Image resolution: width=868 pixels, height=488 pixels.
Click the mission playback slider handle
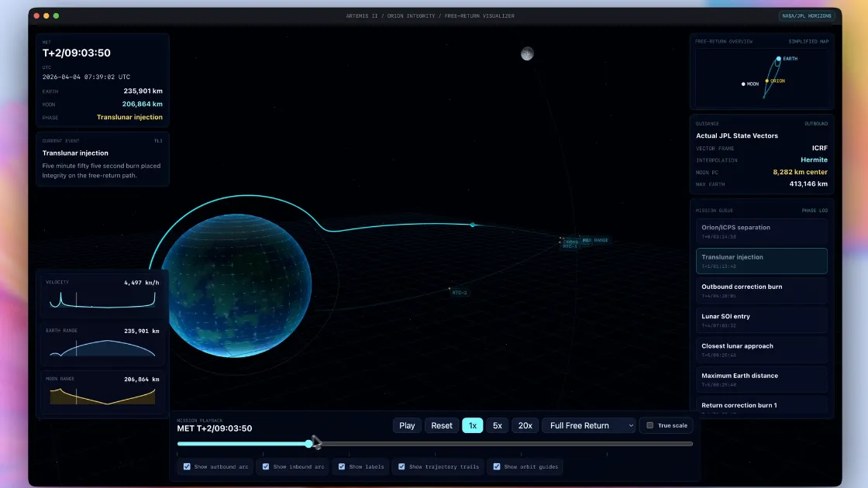click(309, 444)
